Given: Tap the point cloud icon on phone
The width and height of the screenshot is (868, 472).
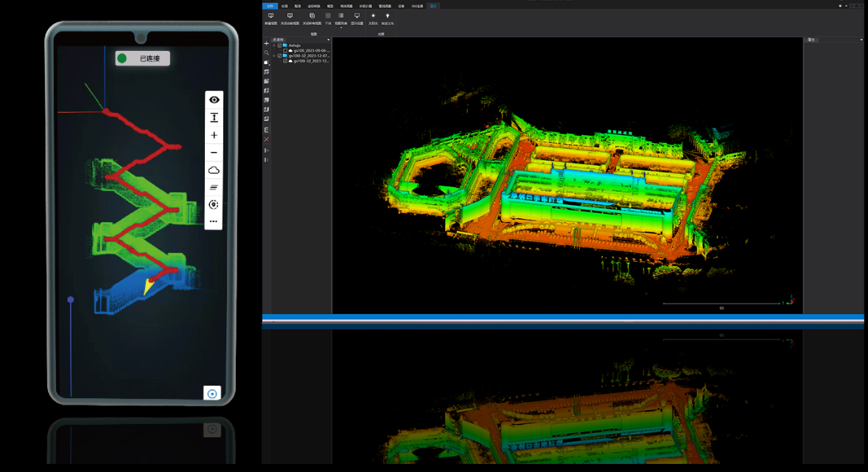Looking at the screenshot, I should pyautogui.click(x=214, y=170).
